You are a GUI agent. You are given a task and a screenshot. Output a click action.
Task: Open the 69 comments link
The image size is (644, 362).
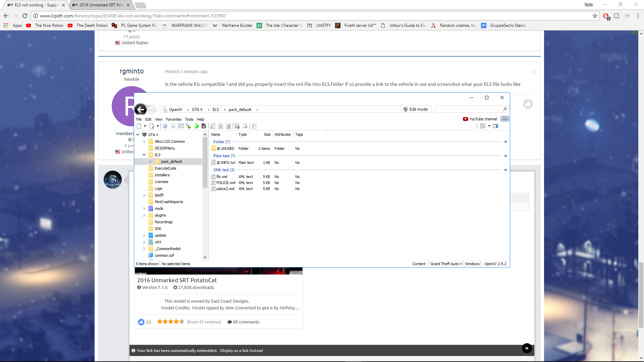tap(246, 322)
